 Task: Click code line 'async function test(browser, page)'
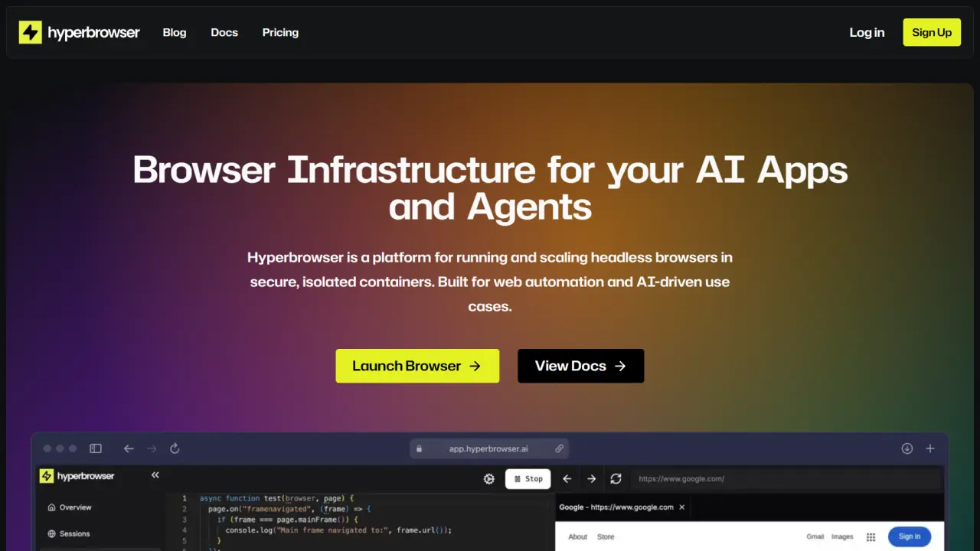[276, 498]
